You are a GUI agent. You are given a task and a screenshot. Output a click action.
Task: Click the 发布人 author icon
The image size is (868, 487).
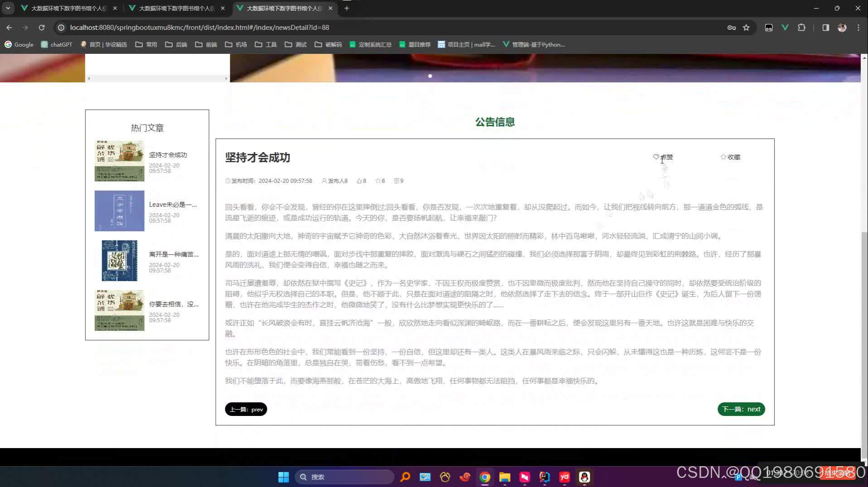(324, 181)
